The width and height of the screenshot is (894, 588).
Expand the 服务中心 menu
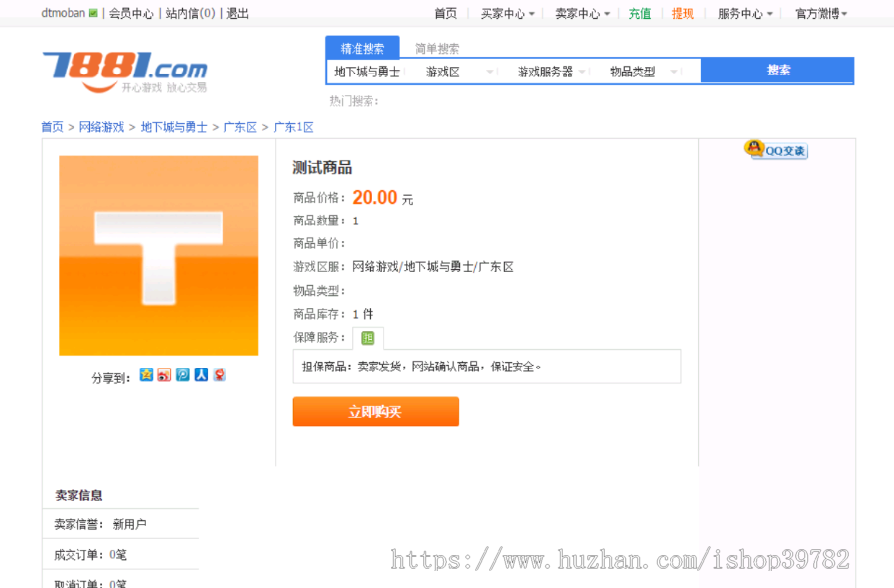point(745,14)
